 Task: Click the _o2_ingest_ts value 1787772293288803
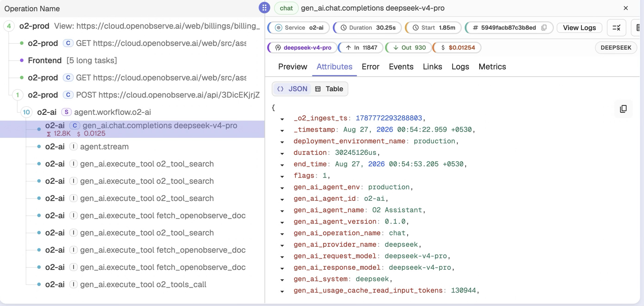click(x=389, y=118)
